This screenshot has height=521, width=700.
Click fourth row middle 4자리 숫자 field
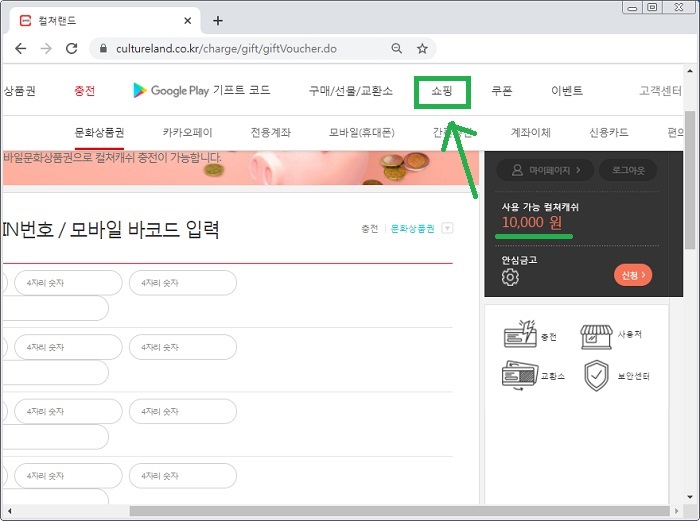point(68,475)
